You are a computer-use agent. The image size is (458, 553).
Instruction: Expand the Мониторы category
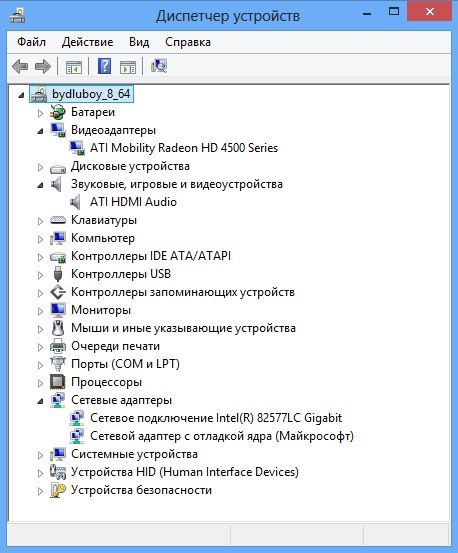40,311
